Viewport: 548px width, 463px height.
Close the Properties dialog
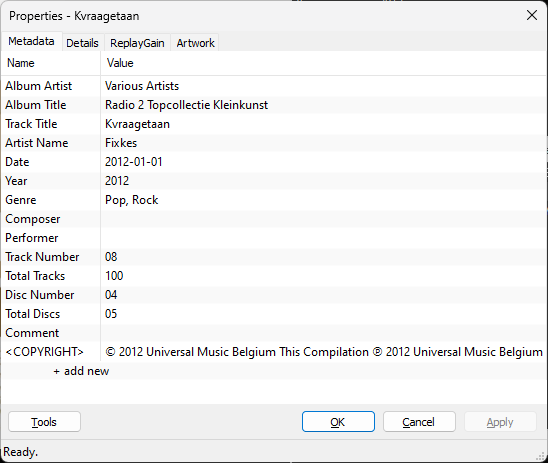coord(532,15)
